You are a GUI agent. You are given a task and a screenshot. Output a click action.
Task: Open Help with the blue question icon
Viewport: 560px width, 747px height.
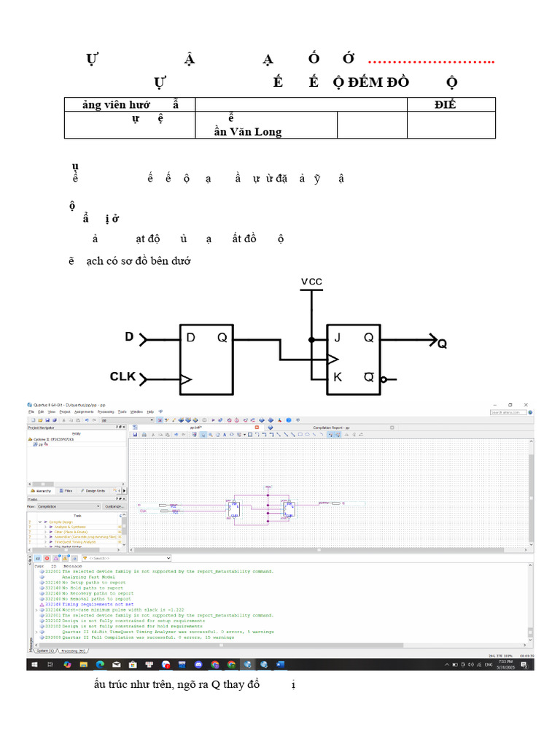[x=289, y=420]
